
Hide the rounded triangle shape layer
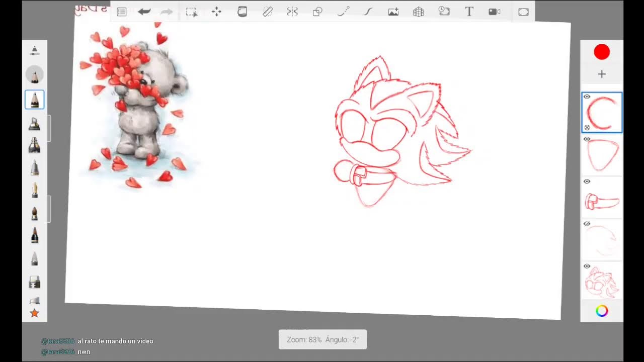[x=587, y=139]
